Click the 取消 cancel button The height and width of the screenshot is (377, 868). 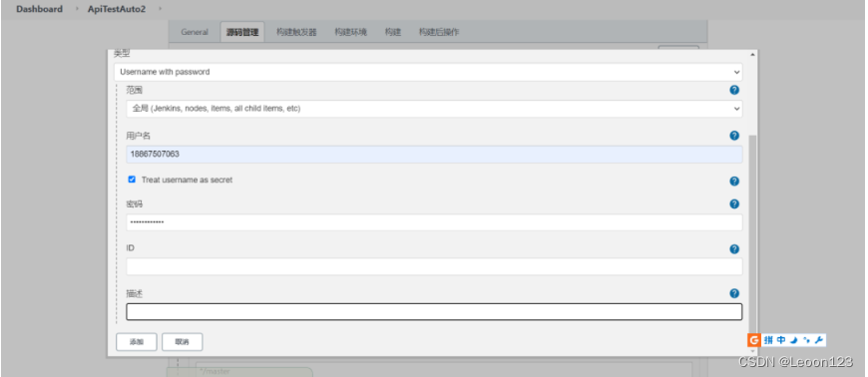click(183, 342)
